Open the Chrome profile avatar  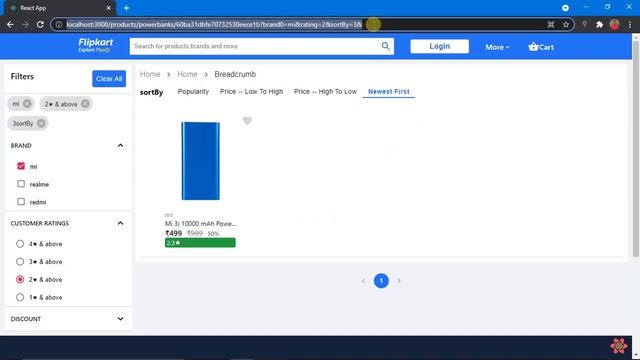(615, 24)
